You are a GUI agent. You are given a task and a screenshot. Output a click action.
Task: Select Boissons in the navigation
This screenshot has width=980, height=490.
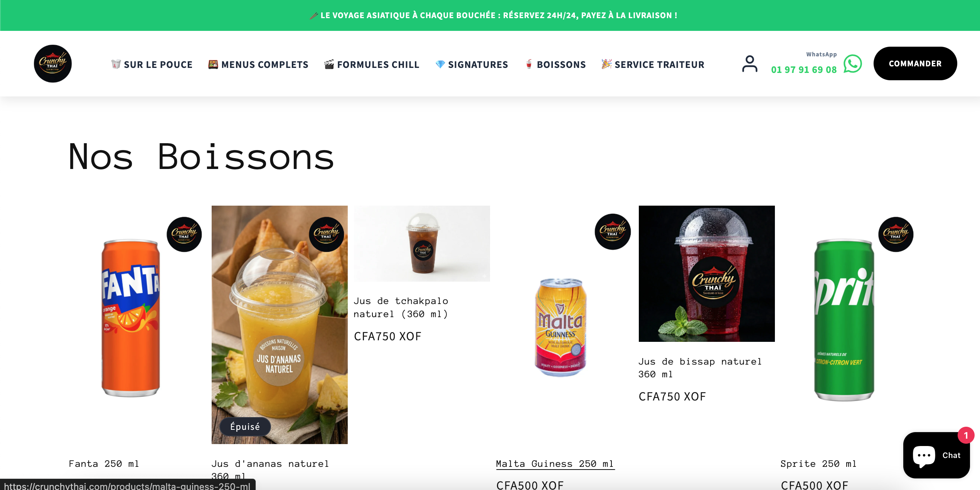tap(556, 64)
